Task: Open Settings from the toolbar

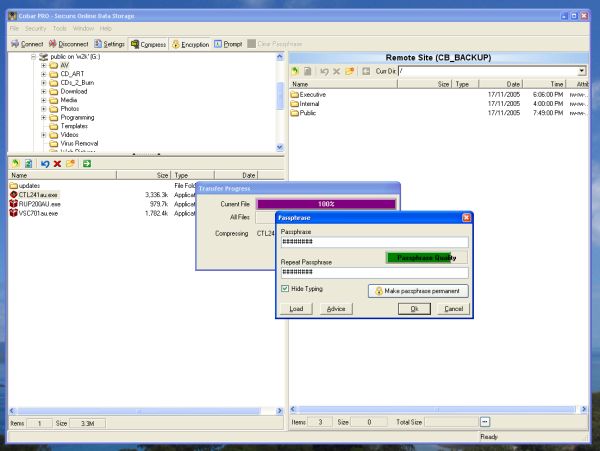Action: click(110, 44)
